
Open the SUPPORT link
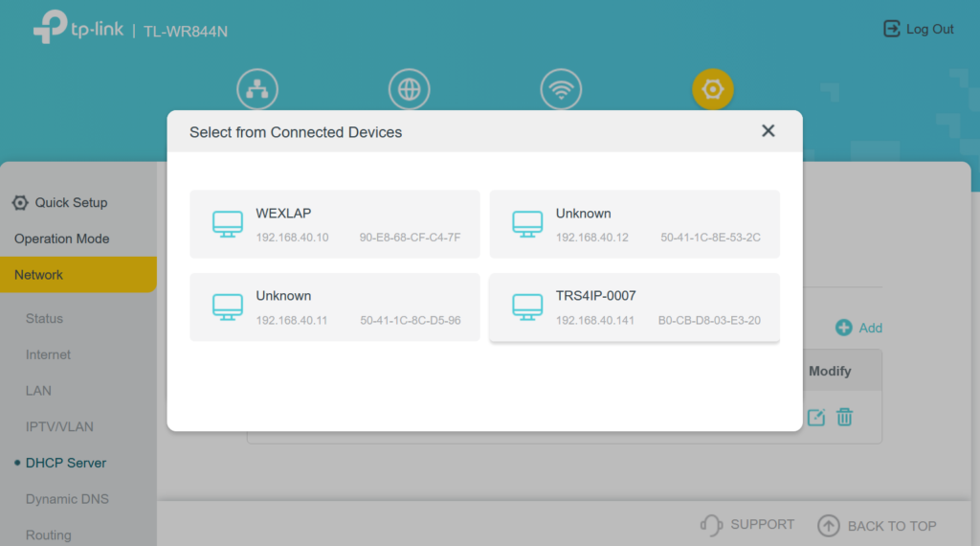[747, 525]
